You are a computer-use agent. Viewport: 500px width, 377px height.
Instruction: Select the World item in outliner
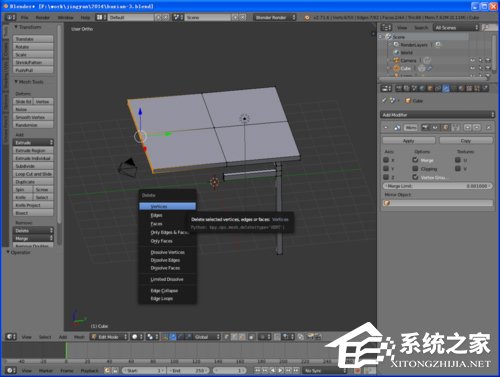406,52
